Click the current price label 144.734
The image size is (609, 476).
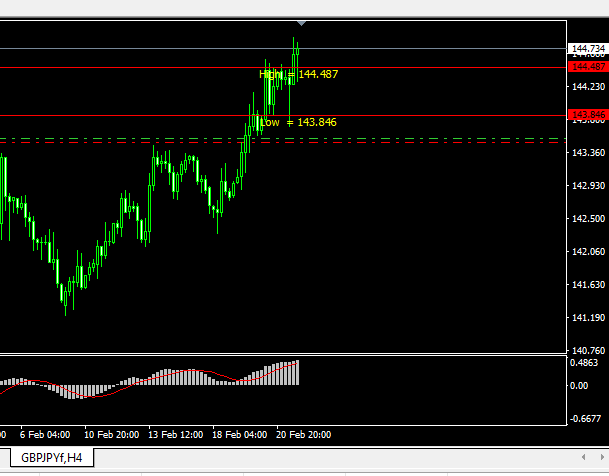click(588, 49)
